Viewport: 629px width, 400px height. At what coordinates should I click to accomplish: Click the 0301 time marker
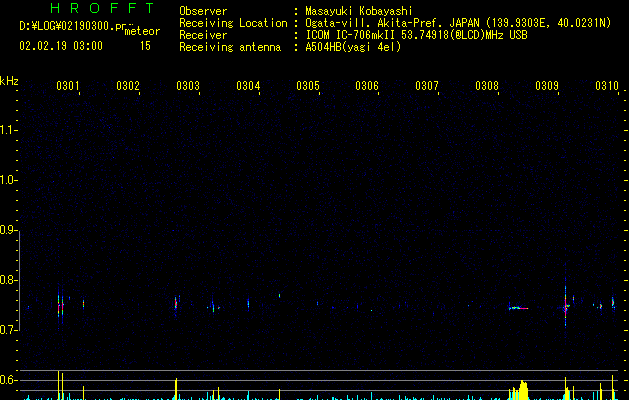[67, 86]
